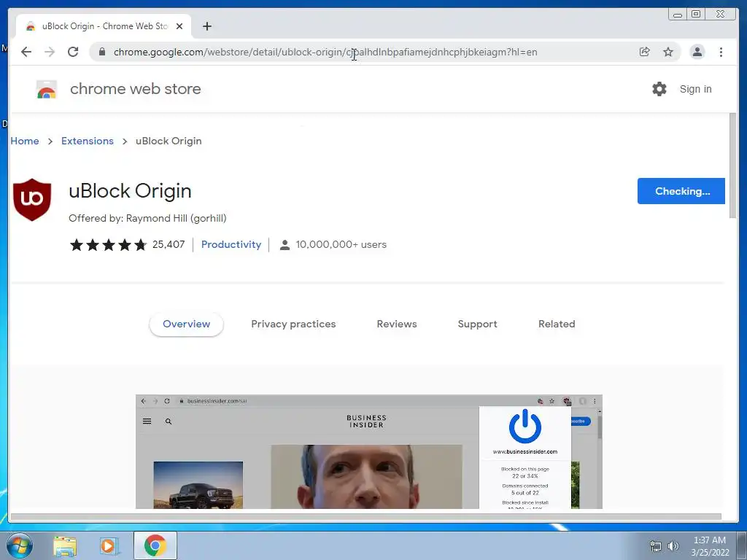Reload the page with refresh icon
Screen dimensions: 747x560
[73, 52]
